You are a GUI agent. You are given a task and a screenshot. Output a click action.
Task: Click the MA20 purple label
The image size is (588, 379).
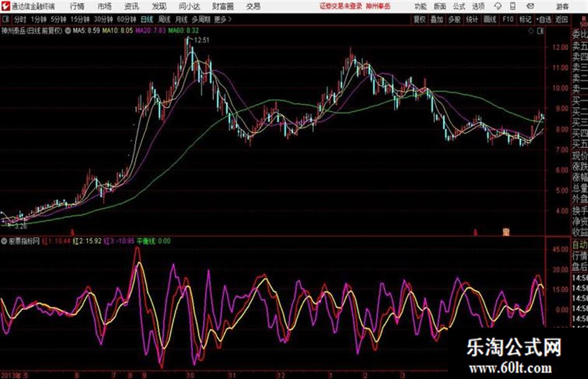pyautogui.click(x=151, y=30)
